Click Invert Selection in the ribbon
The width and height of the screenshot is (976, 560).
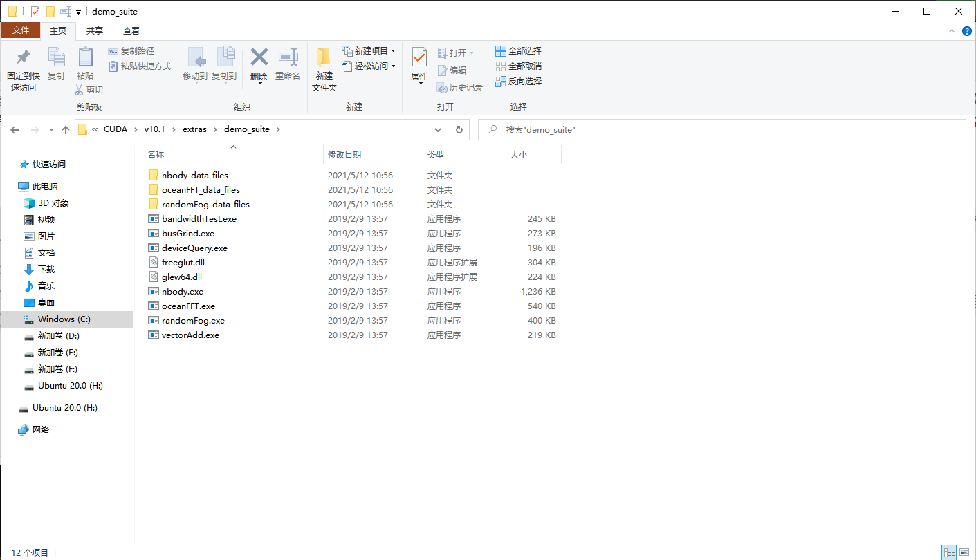[519, 82]
